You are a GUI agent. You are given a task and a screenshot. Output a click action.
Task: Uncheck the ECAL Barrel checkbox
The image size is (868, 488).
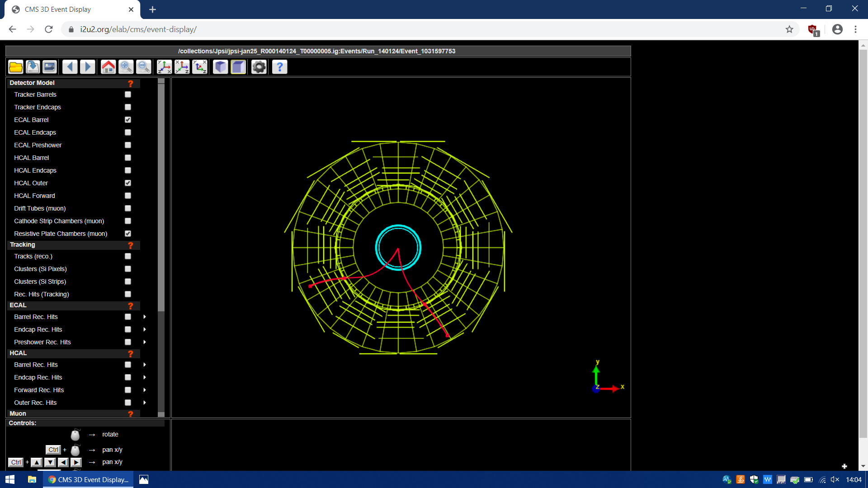coord(128,120)
